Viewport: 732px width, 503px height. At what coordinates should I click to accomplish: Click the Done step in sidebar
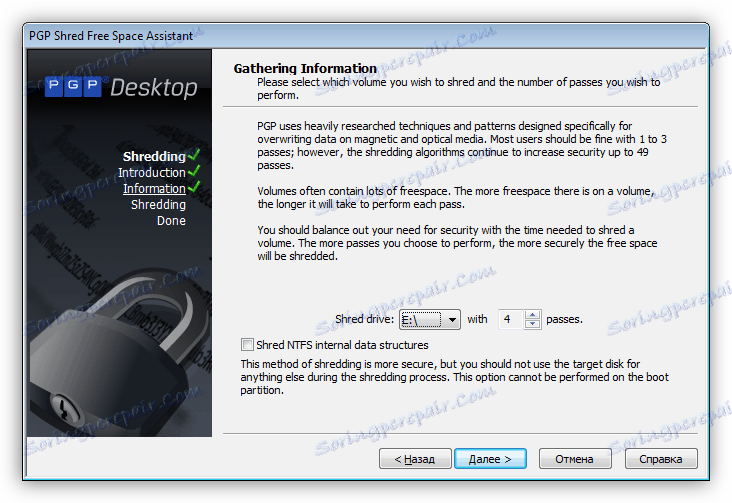pyautogui.click(x=171, y=220)
